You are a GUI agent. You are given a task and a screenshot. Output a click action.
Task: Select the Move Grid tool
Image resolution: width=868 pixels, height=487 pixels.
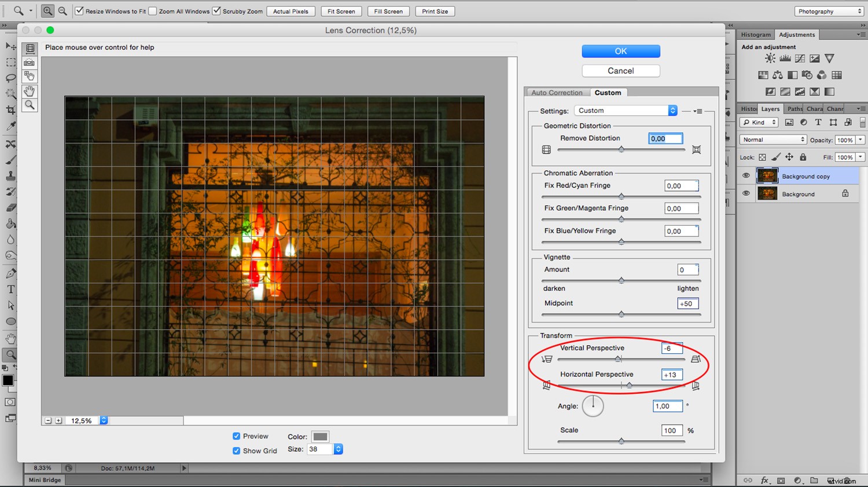[x=30, y=76]
